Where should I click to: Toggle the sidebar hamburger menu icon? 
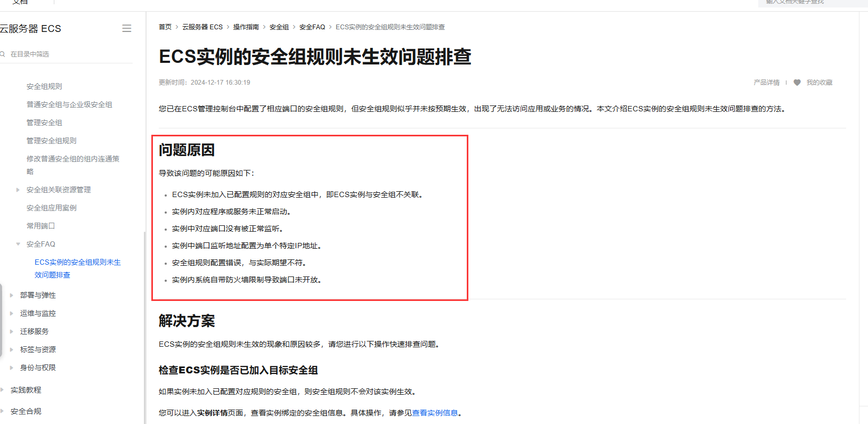point(127,28)
